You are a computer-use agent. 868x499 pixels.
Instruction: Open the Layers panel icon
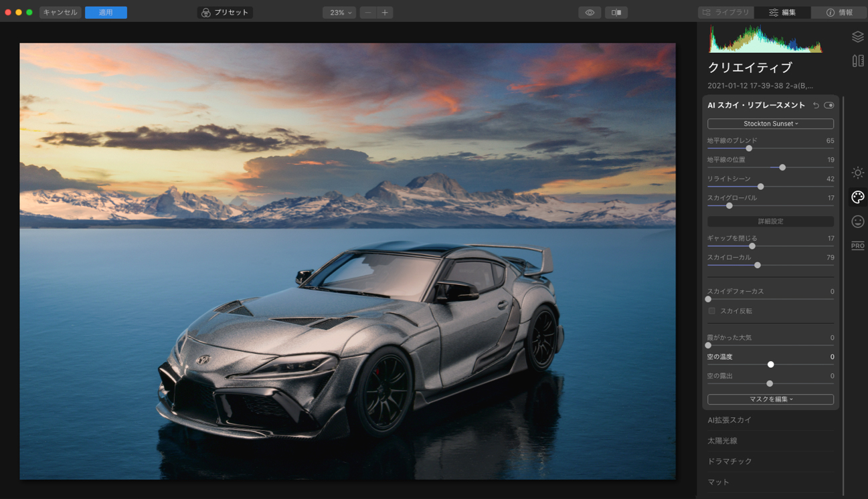click(x=857, y=37)
